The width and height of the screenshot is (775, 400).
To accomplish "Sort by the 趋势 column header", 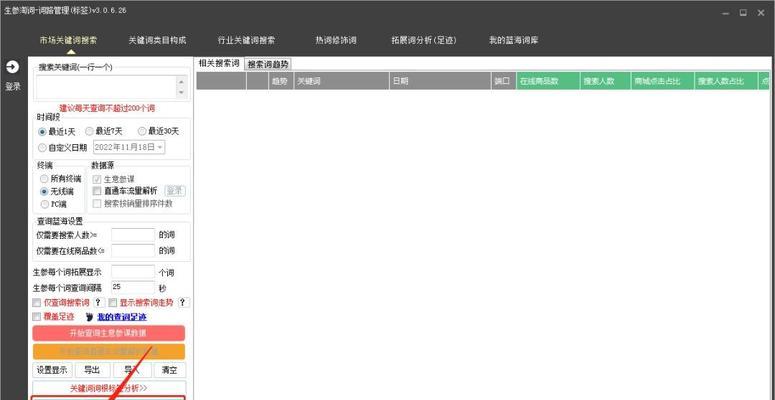I will [x=280, y=81].
